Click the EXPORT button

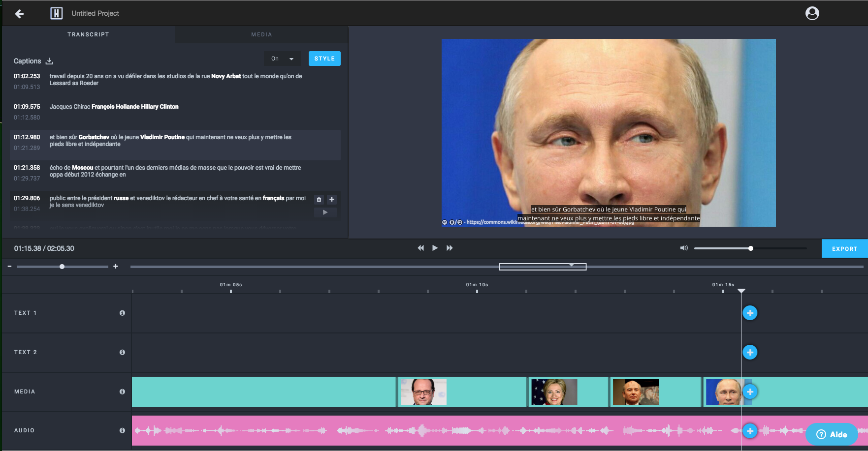844,249
